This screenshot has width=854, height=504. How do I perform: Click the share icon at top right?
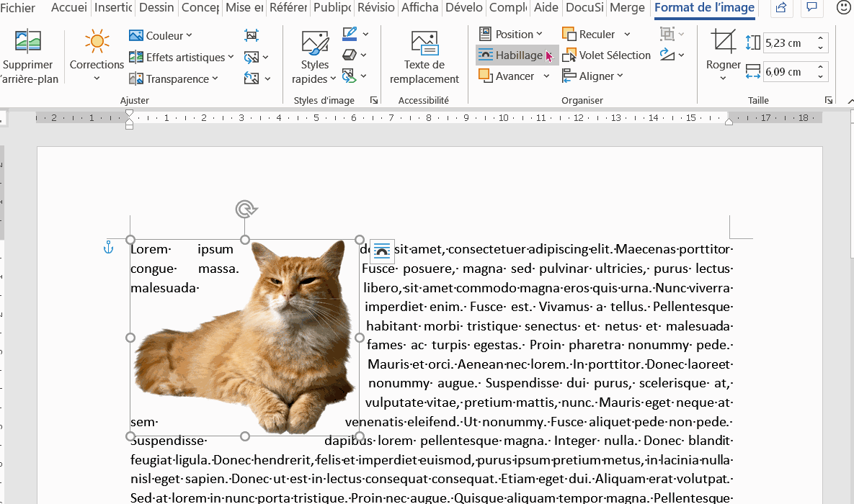click(780, 9)
